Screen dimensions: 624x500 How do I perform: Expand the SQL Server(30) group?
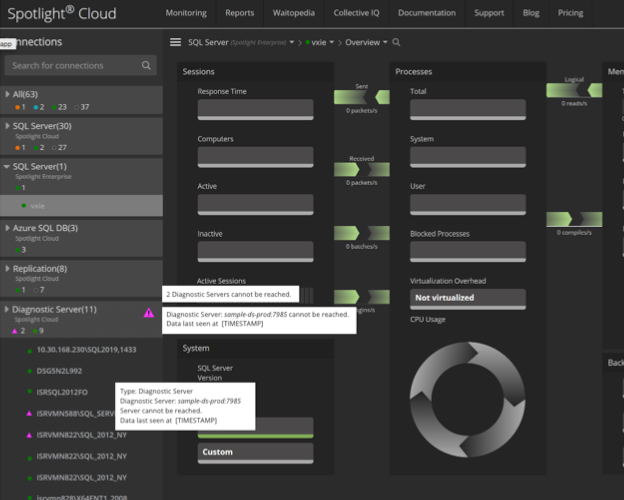pyautogui.click(x=7, y=126)
